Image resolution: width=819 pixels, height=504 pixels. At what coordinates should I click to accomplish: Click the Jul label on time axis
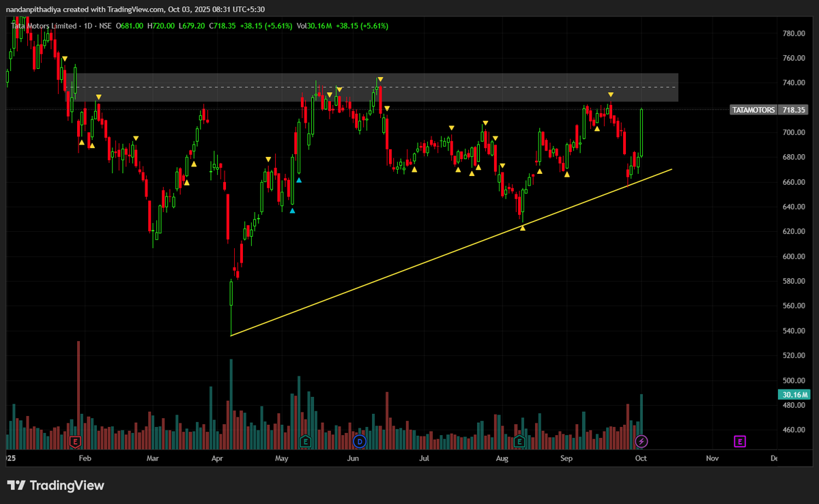424,459
